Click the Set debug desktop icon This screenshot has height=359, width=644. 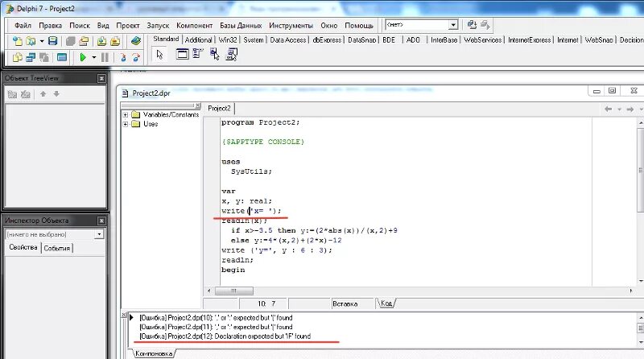(x=485, y=25)
